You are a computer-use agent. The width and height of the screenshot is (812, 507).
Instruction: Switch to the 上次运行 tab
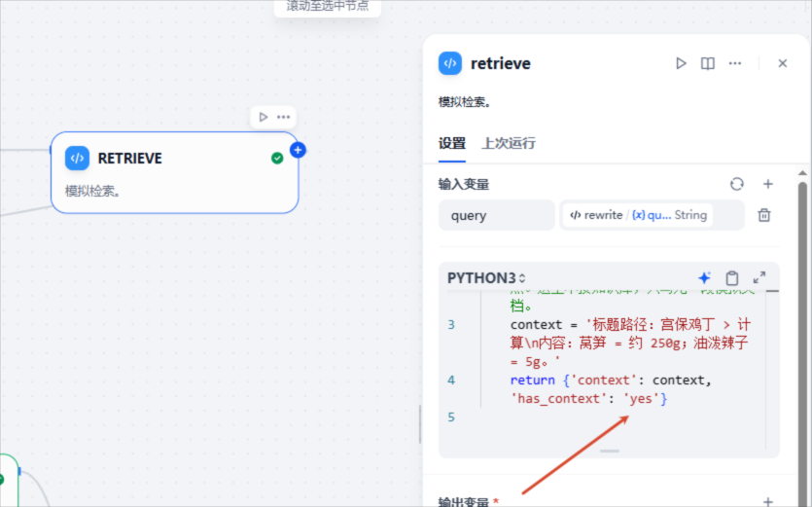tap(509, 143)
